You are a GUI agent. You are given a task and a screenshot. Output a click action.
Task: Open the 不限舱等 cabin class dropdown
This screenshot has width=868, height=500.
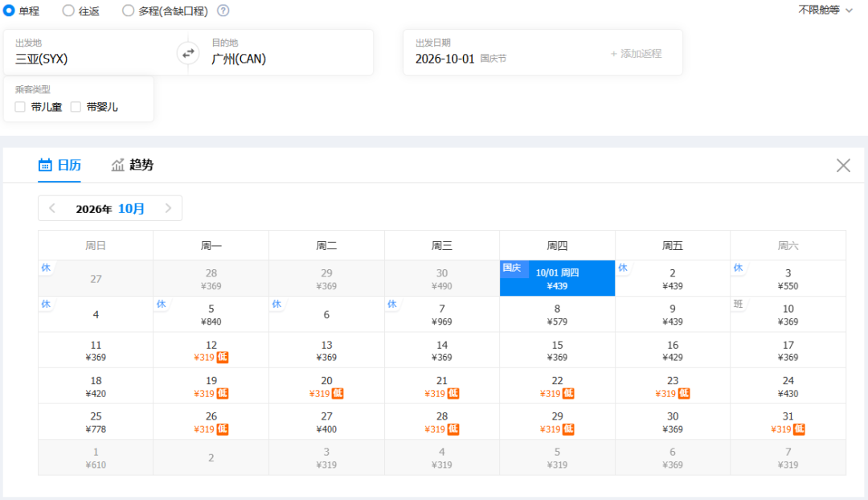(825, 10)
